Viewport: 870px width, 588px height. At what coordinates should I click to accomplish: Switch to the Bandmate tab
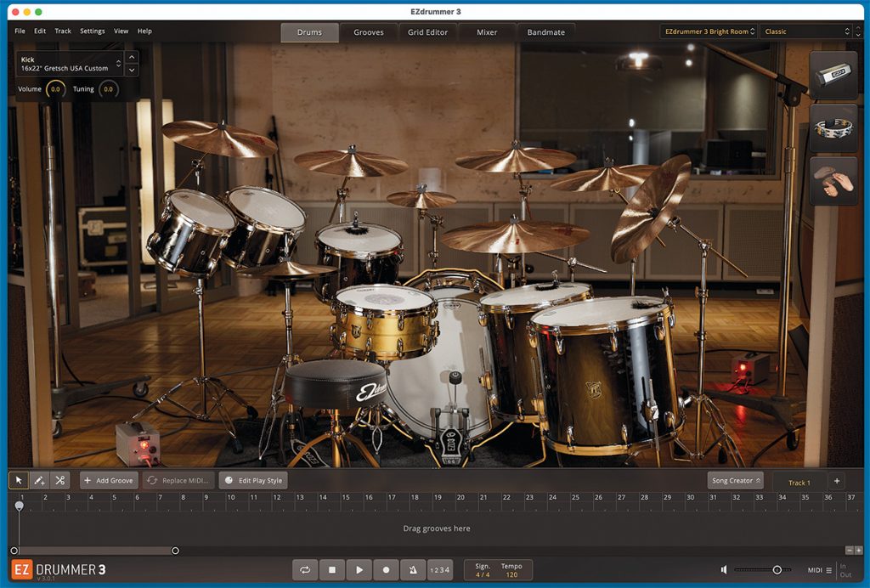coord(546,32)
